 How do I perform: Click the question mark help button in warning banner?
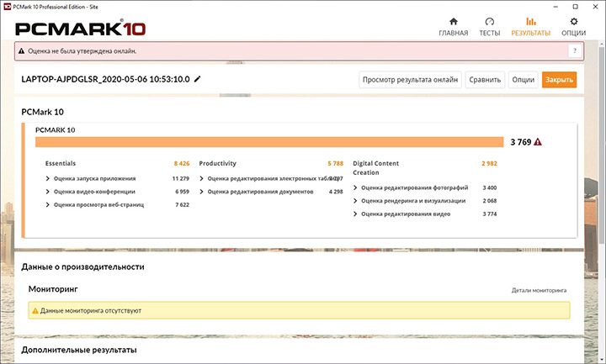[575, 51]
